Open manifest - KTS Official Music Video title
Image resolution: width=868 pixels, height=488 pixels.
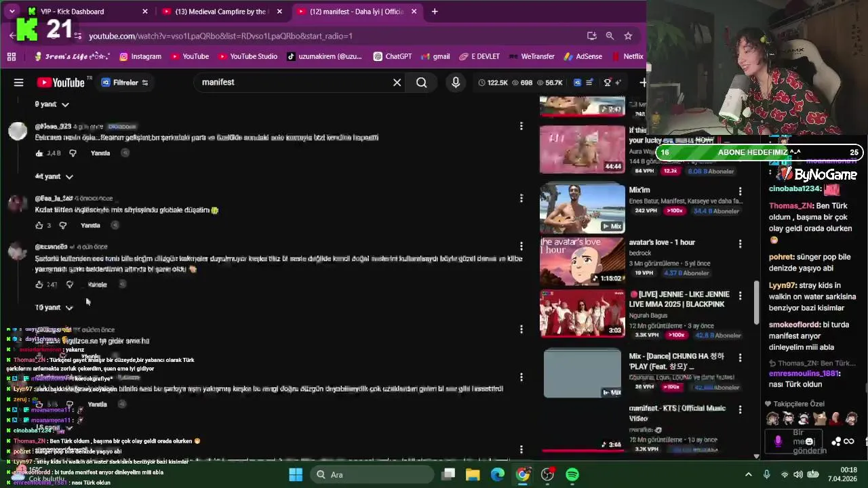pos(677,413)
